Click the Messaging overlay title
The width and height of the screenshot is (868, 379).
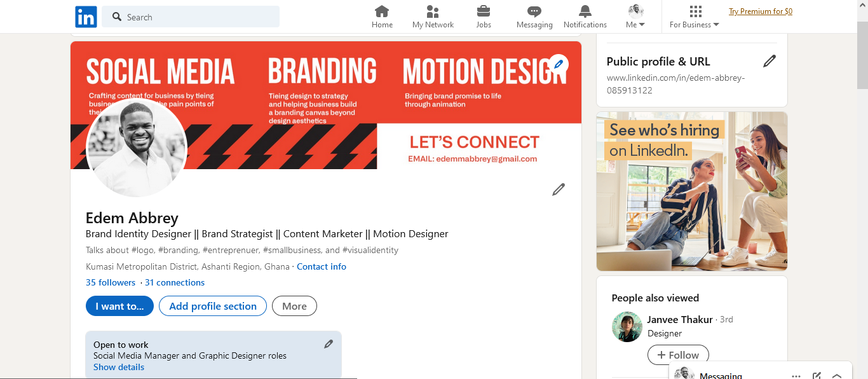click(721, 375)
